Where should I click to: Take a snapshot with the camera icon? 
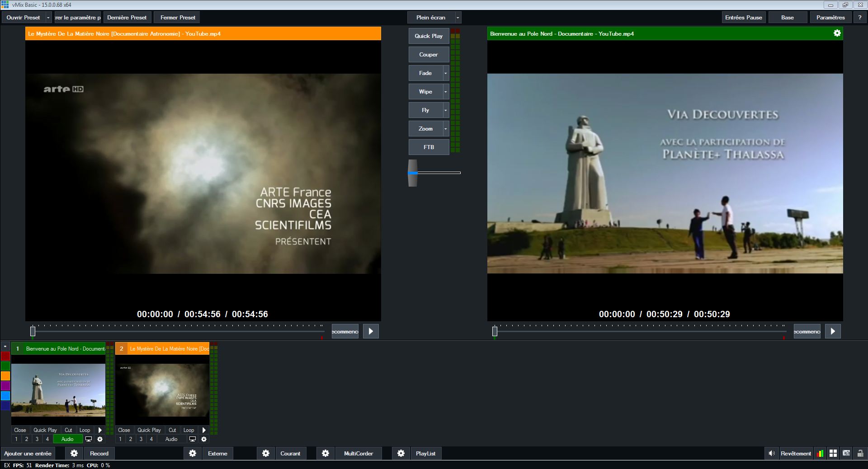pos(846,453)
